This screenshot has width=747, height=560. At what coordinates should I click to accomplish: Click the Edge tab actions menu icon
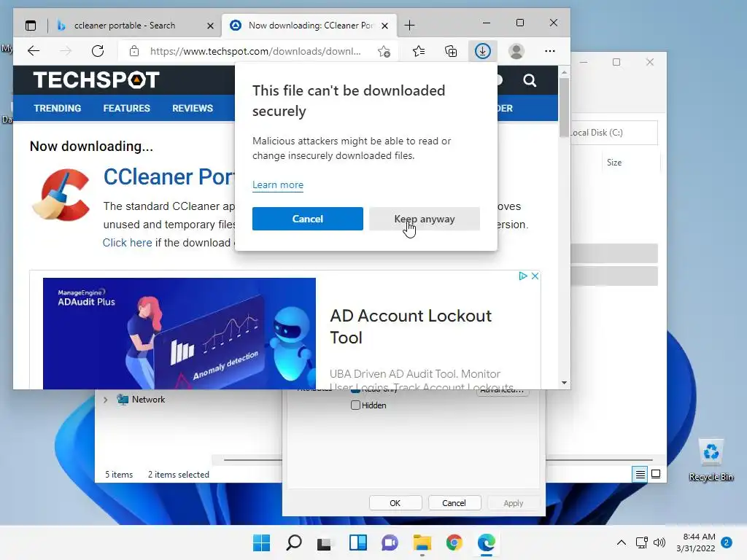[x=31, y=26]
